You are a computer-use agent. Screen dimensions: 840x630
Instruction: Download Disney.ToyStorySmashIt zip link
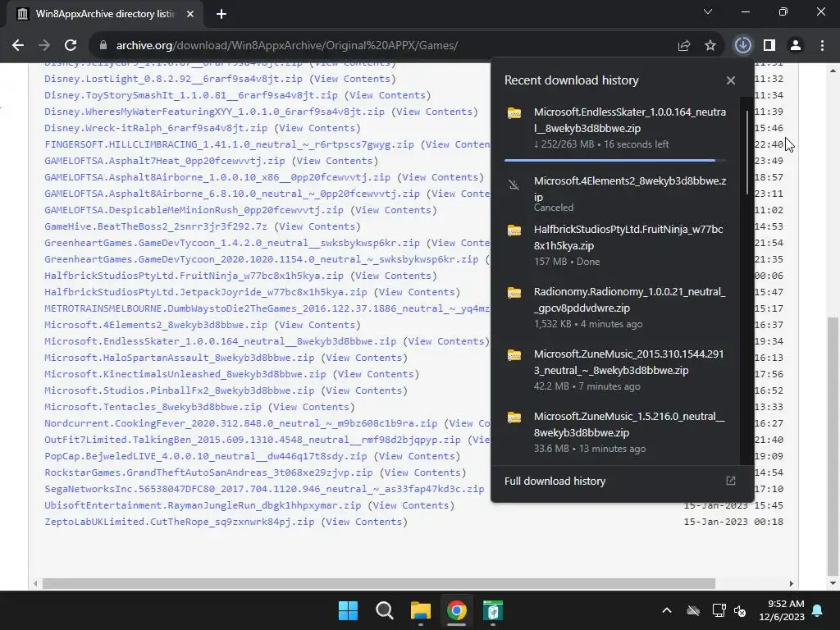point(190,95)
